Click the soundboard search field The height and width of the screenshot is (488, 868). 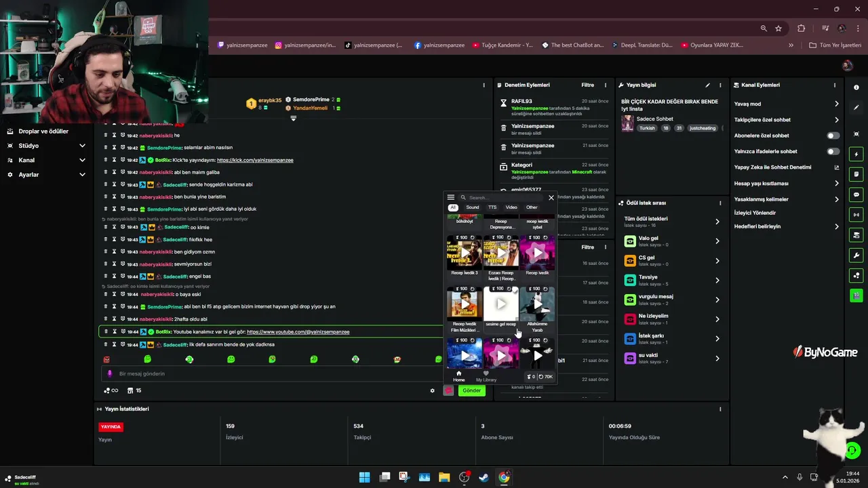tap(502, 198)
